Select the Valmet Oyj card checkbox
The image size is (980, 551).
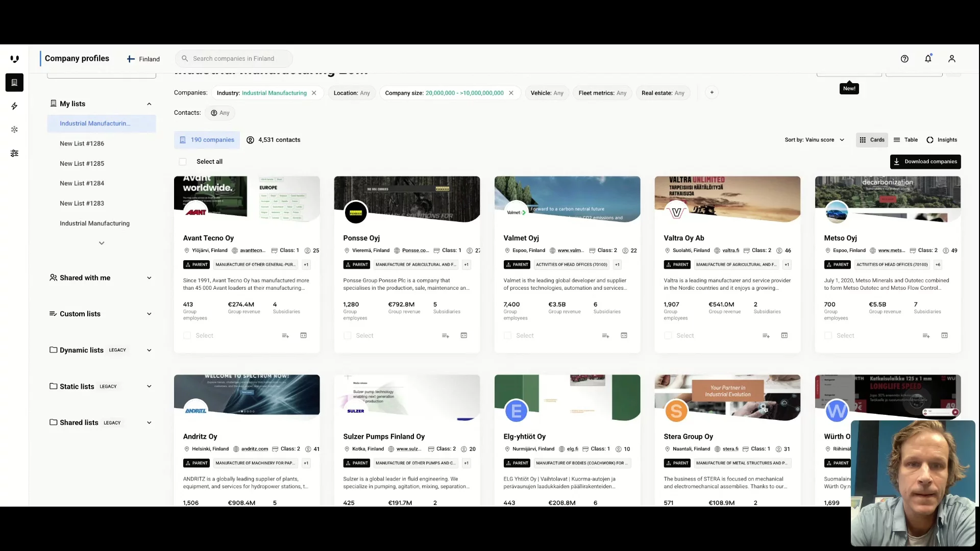(x=507, y=336)
